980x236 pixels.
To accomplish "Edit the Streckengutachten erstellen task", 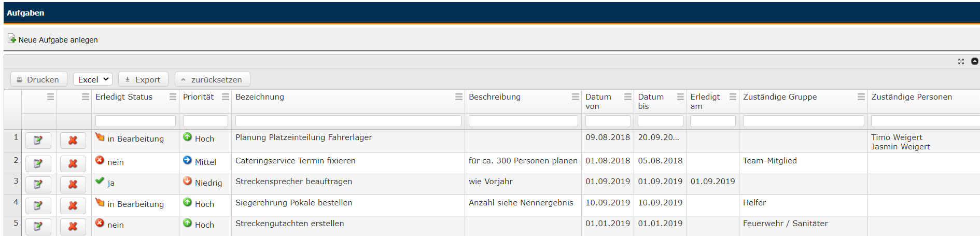I will click(x=38, y=226).
